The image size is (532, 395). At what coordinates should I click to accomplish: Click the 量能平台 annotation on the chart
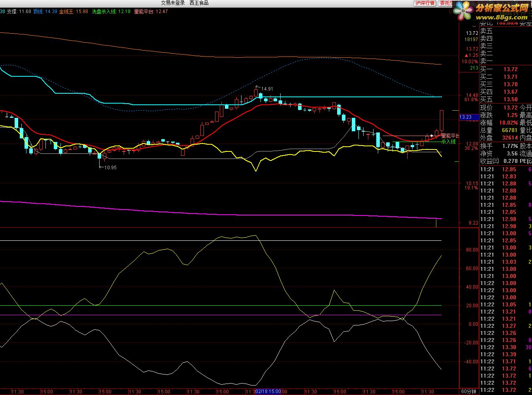tap(450, 136)
